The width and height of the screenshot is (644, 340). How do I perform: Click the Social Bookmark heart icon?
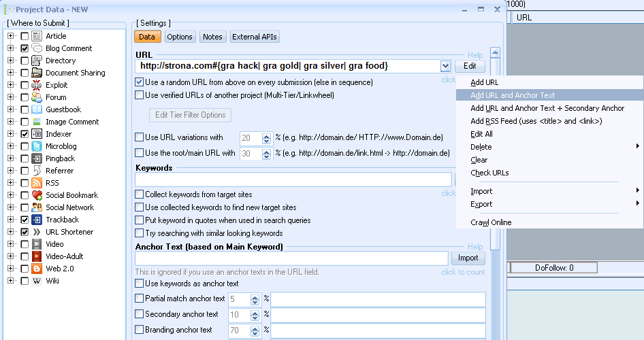click(x=37, y=195)
